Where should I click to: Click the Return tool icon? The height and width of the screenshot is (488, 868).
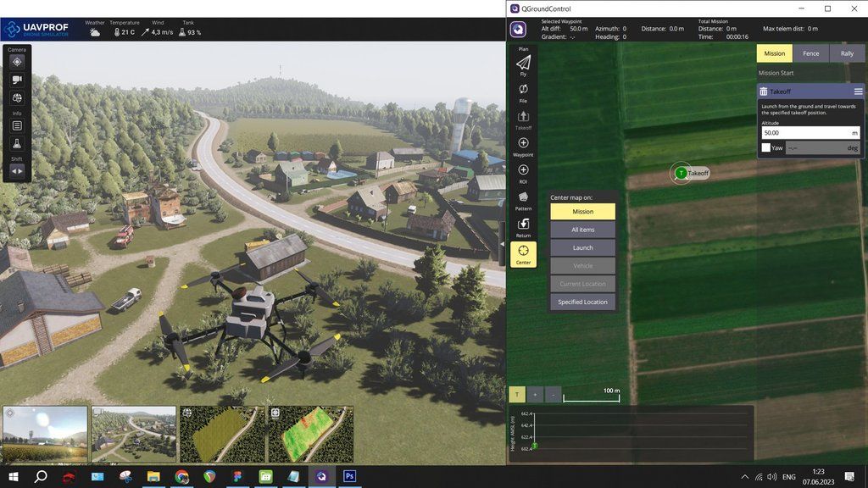pyautogui.click(x=523, y=225)
